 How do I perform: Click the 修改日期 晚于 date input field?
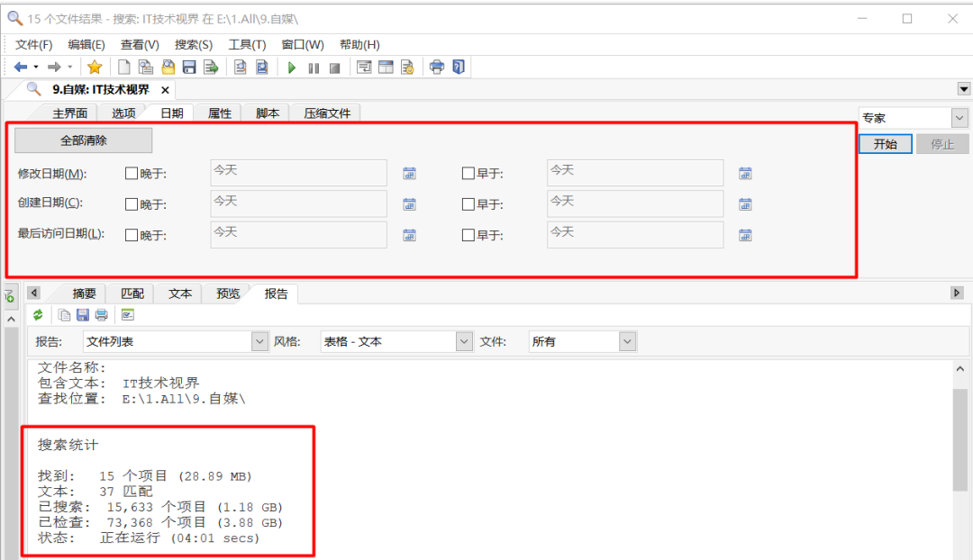tap(298, 173)
